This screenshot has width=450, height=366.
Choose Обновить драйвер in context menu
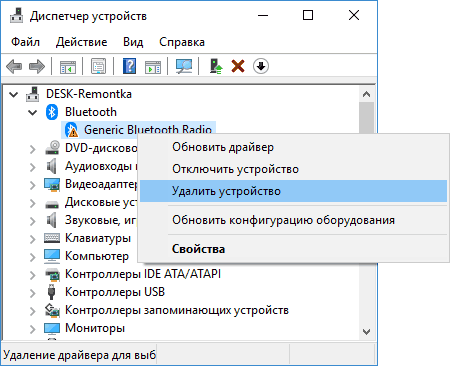293,147
